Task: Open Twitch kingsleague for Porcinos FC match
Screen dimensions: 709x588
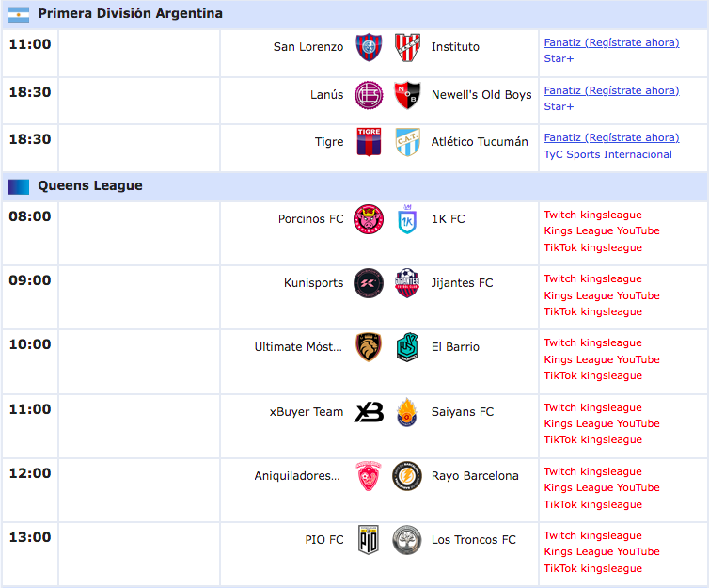Action: point(592,215)
